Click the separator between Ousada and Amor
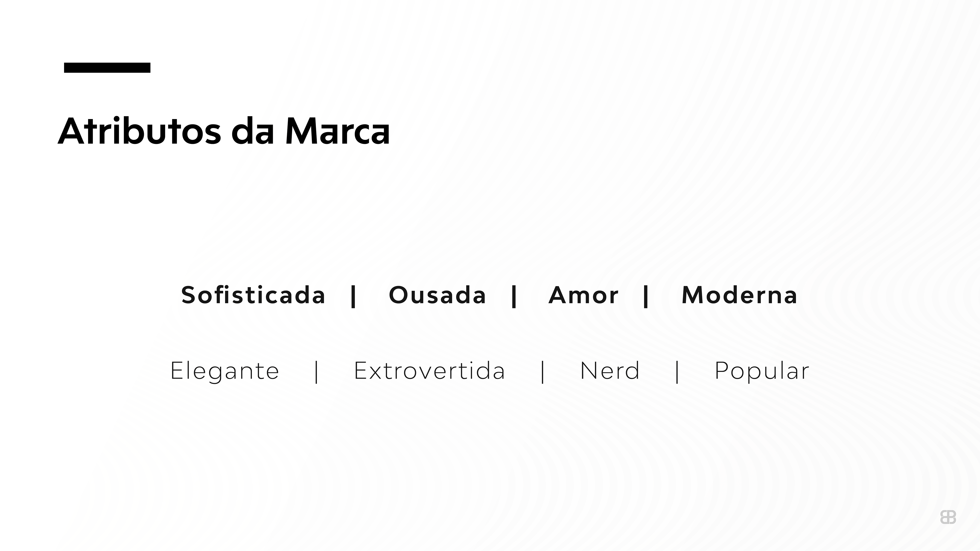This screenshot has height=551, width=980. pyautogui.click(x=514, y=296)
